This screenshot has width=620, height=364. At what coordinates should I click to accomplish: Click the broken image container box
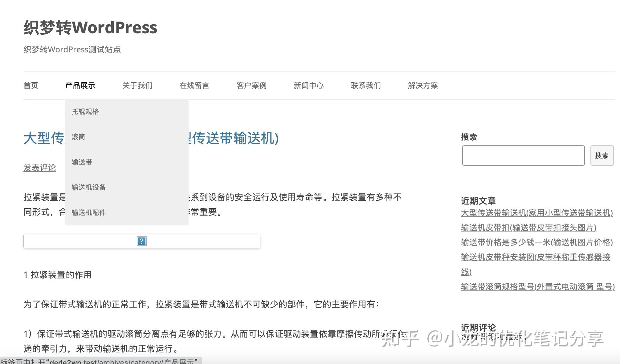tap(142, 241)
